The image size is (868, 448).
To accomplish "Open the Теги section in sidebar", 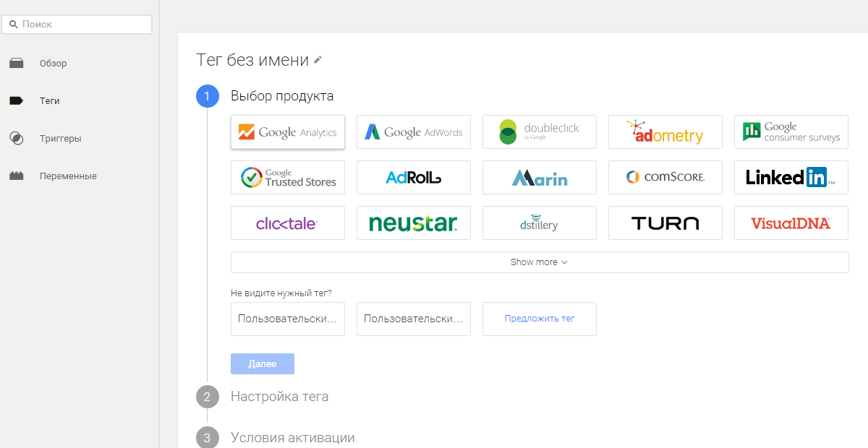I will point(49,100).
